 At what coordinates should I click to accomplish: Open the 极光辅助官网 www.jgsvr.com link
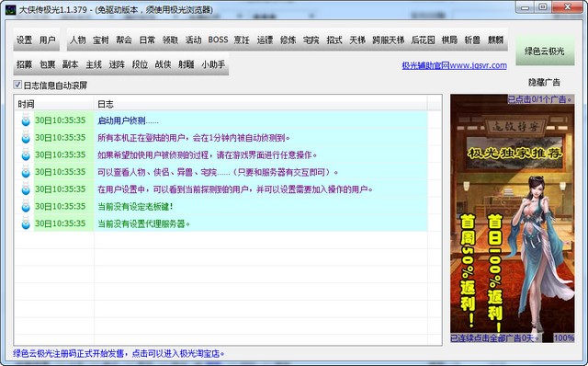(x=454, y=65)
